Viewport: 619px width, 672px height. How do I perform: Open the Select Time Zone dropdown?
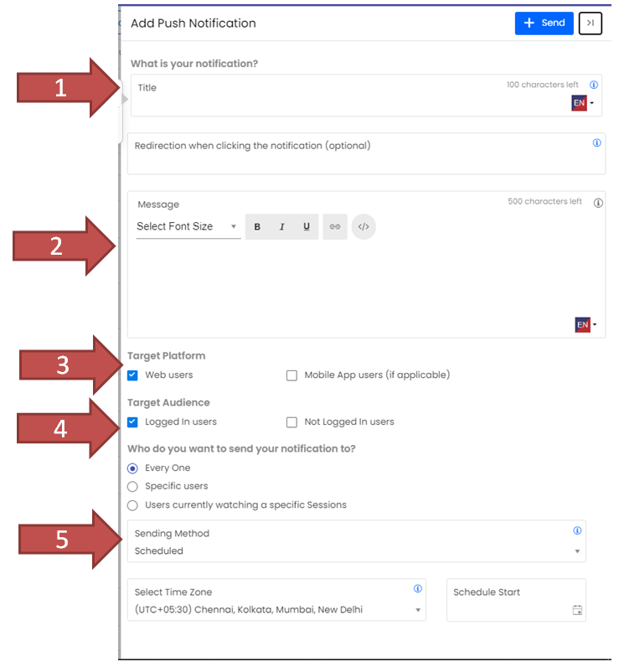[x=276, y=610]
